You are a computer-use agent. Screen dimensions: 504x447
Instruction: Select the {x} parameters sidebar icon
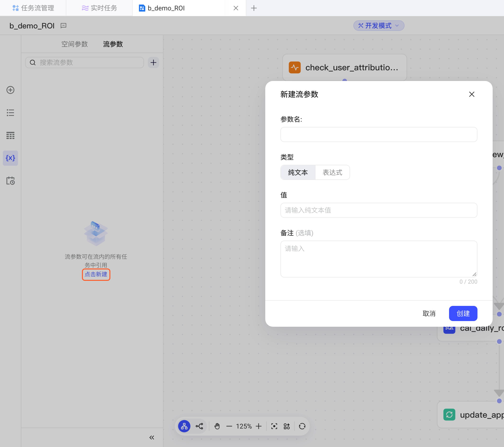tap(10, 158)
